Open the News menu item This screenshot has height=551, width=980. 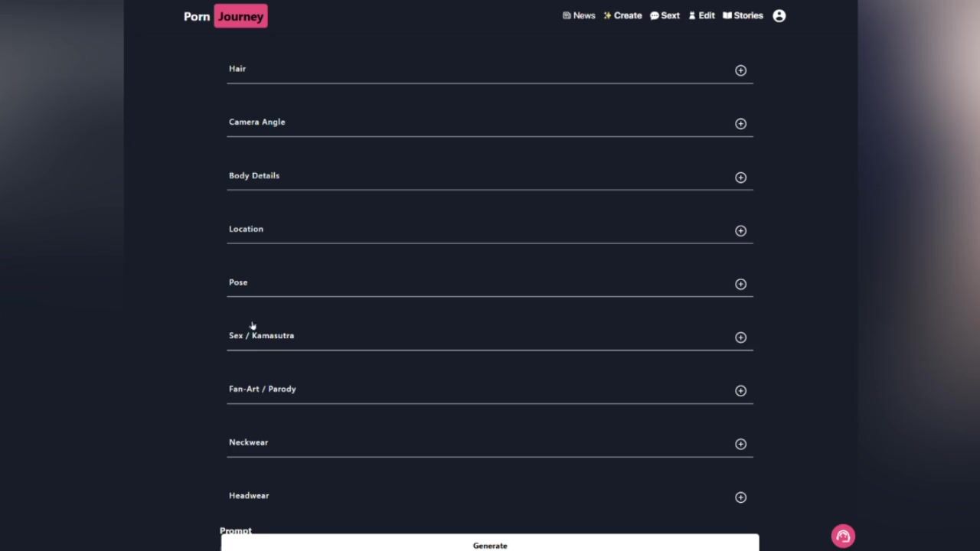tap(579, 15)
